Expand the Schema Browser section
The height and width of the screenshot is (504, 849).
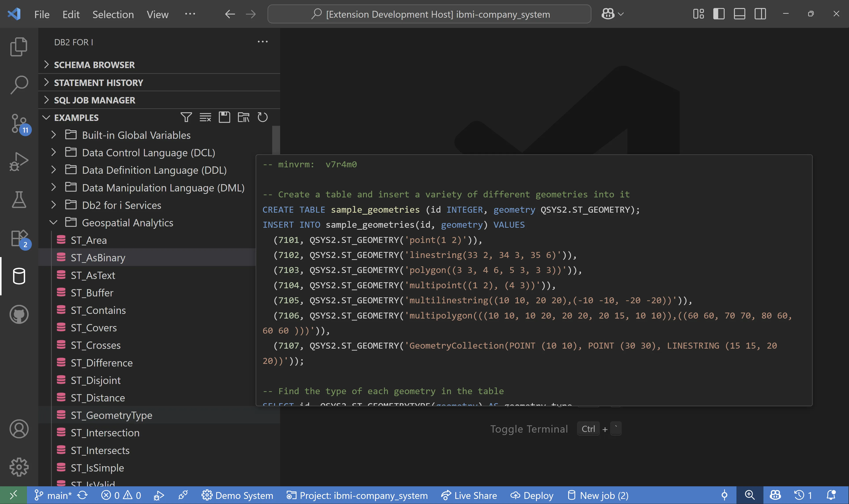click(94, 65)
